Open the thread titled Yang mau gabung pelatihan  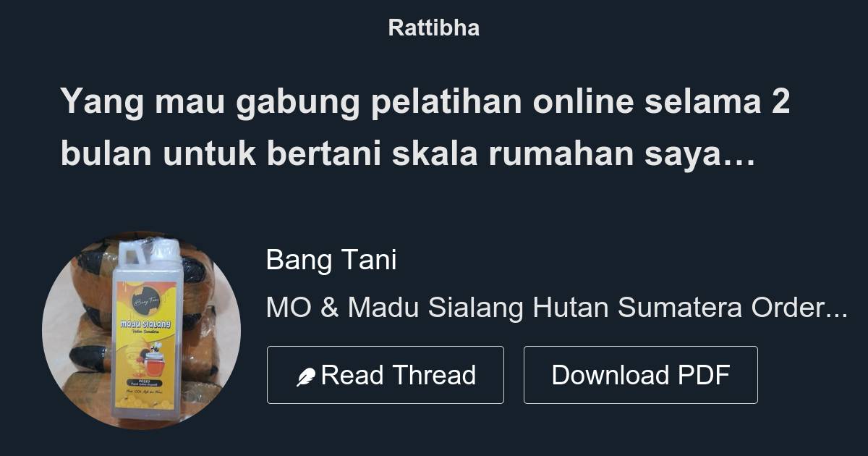pos(425,128)
